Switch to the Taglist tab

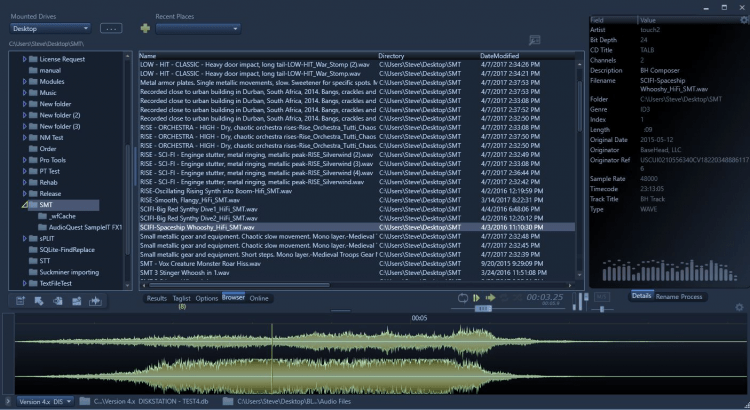(182, 298)
